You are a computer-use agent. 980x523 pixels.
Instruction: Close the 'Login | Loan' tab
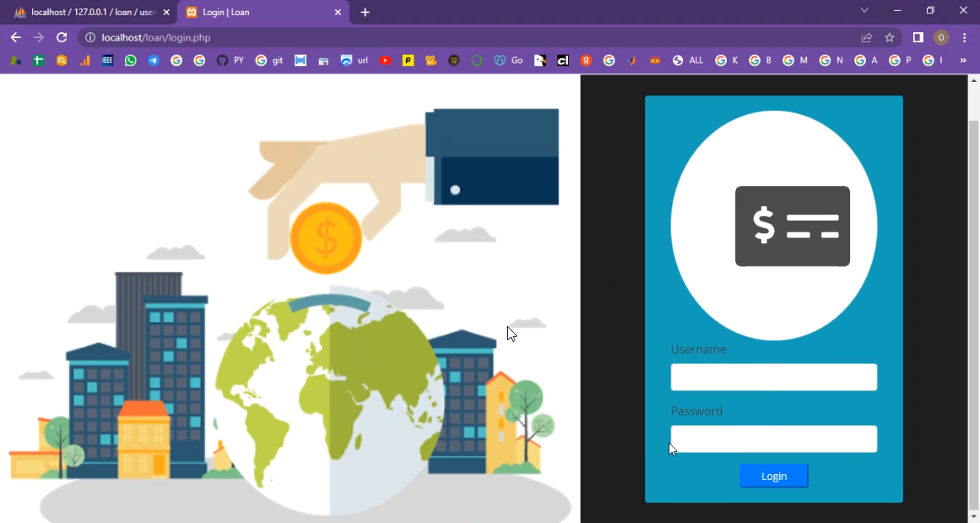(337, 12)
